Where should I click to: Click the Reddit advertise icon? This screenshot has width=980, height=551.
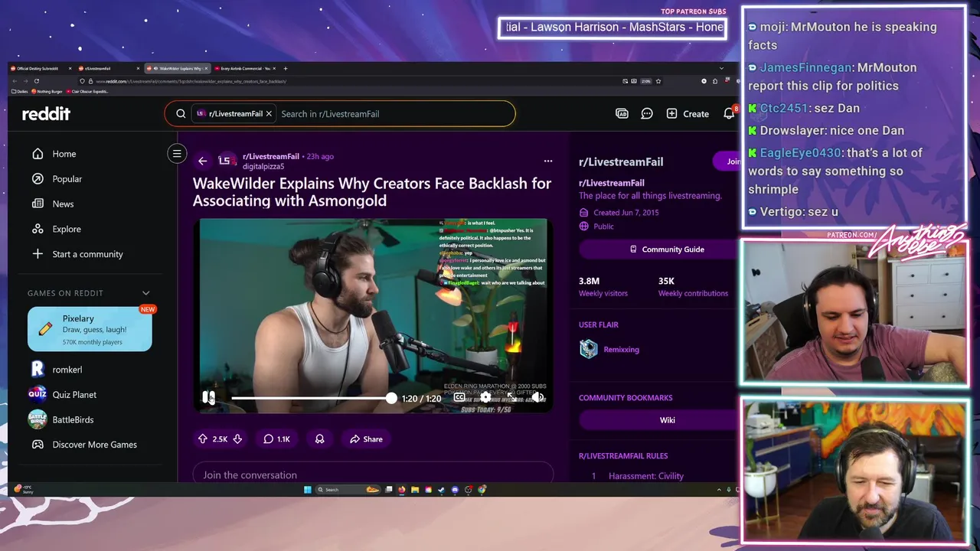(622, 114)
